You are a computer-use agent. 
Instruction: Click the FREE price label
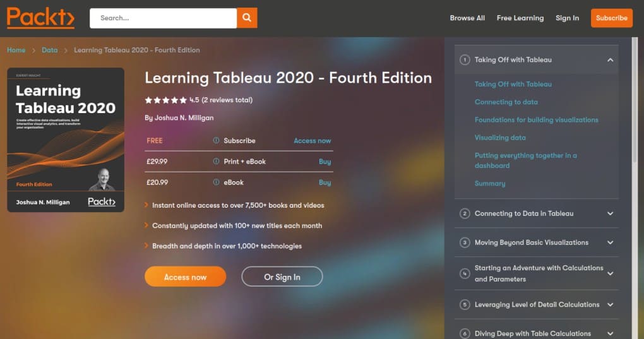(x=155, y=141)
